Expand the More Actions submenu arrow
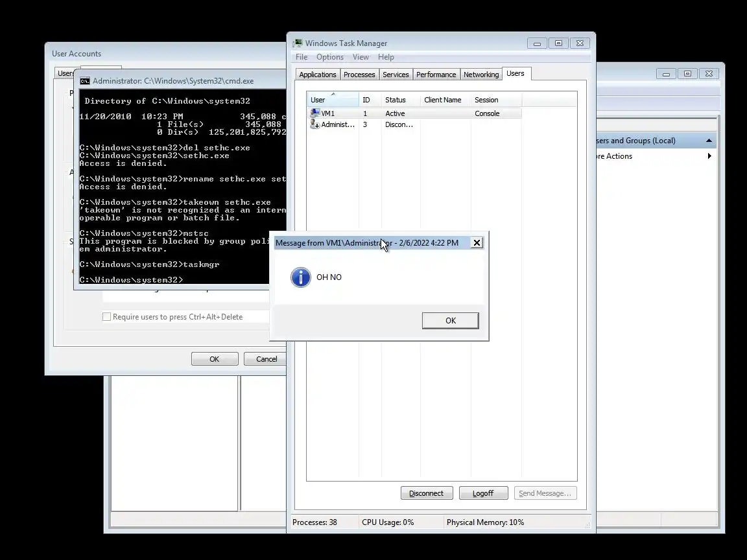Screen dimensions: 747x560 click(x=709, y=156)
